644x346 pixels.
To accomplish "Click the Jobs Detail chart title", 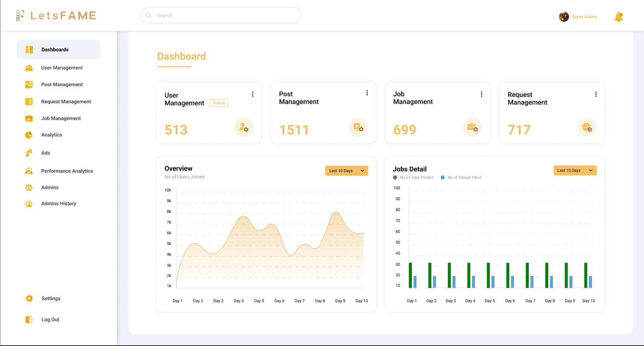I will click(410, 169).
